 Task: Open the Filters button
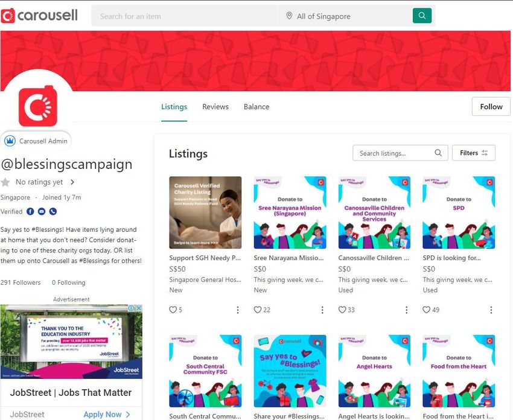(473, 153)
